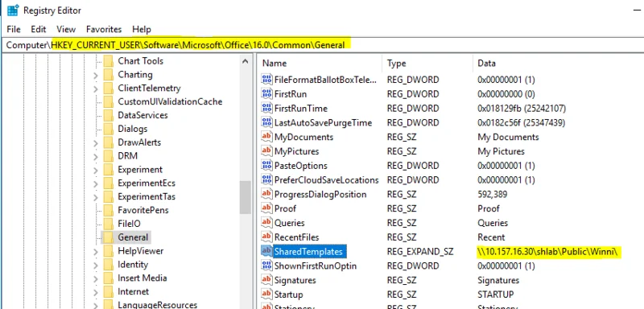644x309 pixels.
Task: Open the Edit menu
Action: 39,29
